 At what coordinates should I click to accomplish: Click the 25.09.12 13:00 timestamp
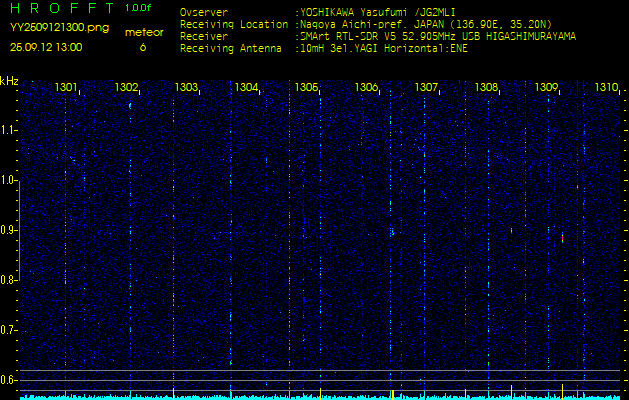coord(46,47)
